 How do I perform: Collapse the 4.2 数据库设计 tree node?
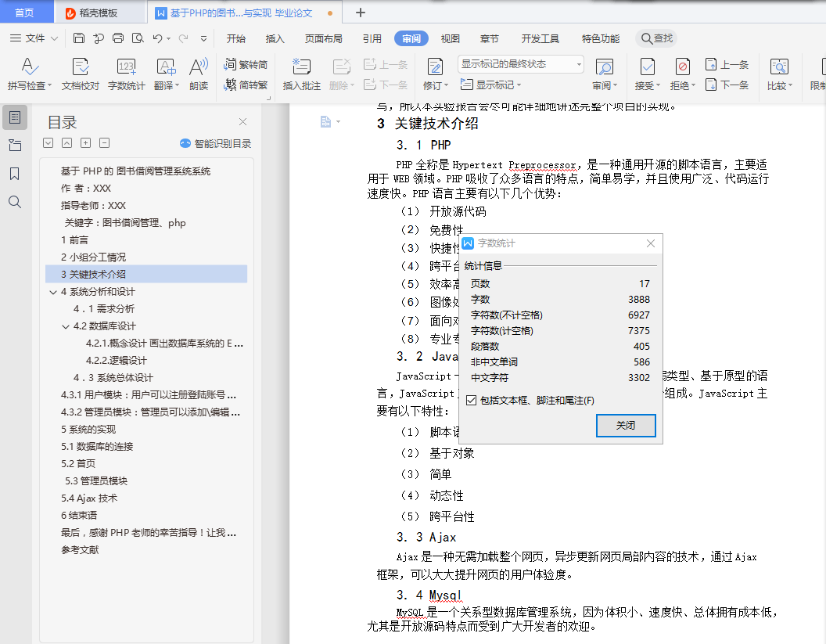pyautogui.click(x=66, y=327)
